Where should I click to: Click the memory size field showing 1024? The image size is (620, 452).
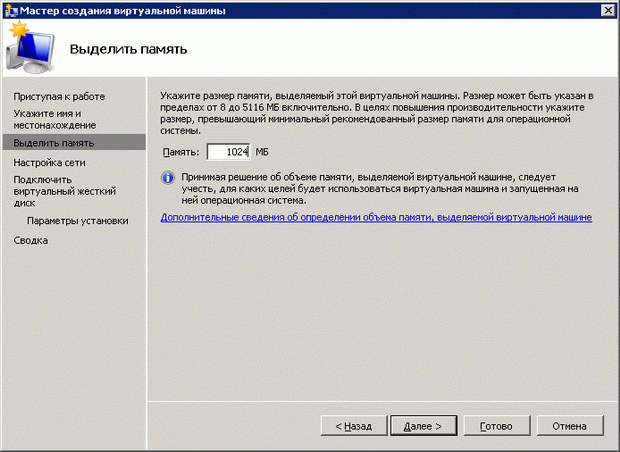tap(228, 152)
